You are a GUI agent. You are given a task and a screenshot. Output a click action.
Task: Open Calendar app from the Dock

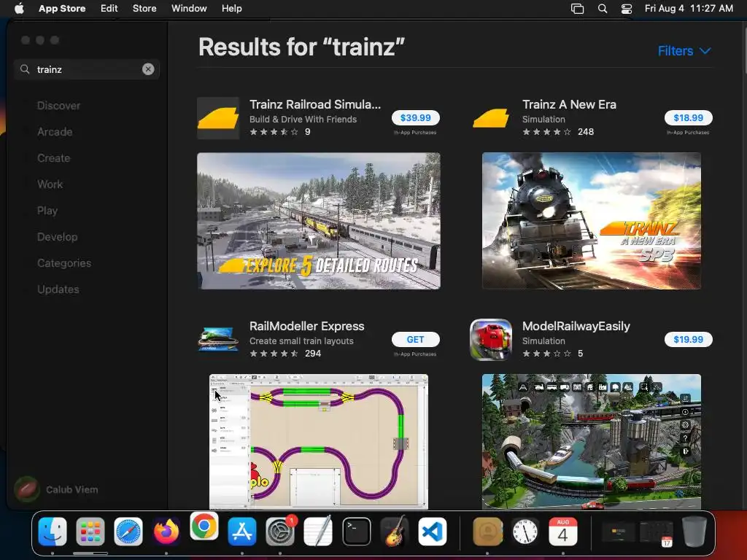coord(562,532)
